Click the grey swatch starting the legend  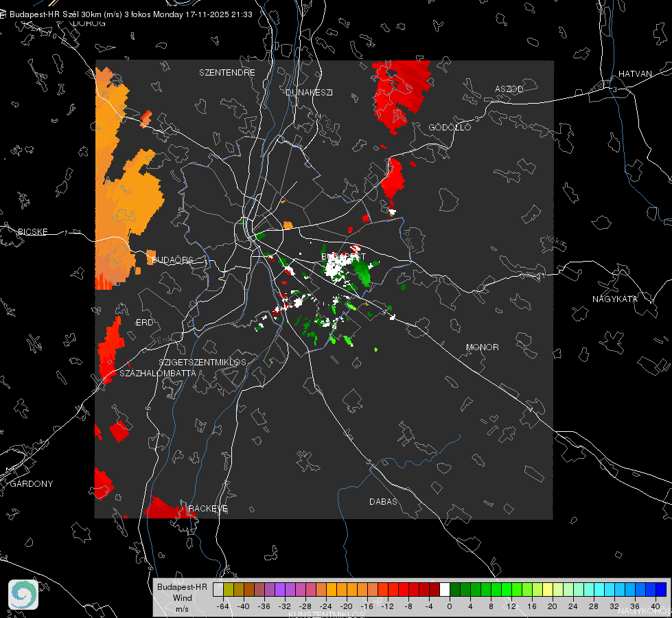[218, 590]
